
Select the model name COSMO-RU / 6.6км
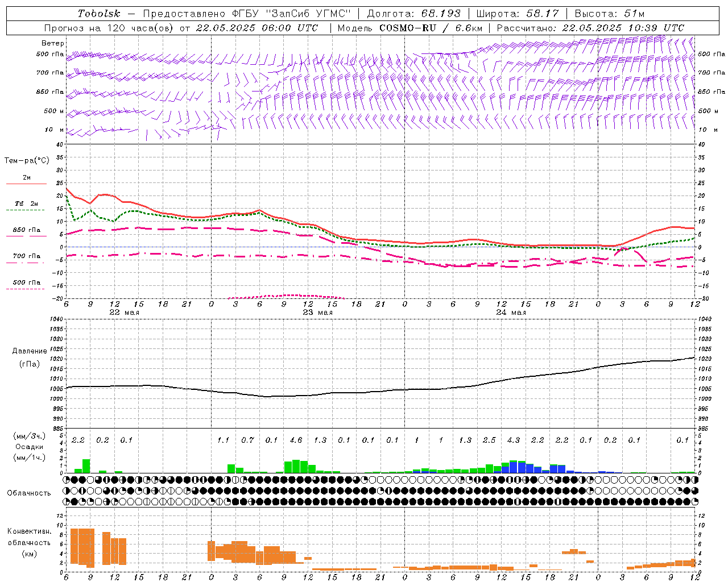(431, 28)
